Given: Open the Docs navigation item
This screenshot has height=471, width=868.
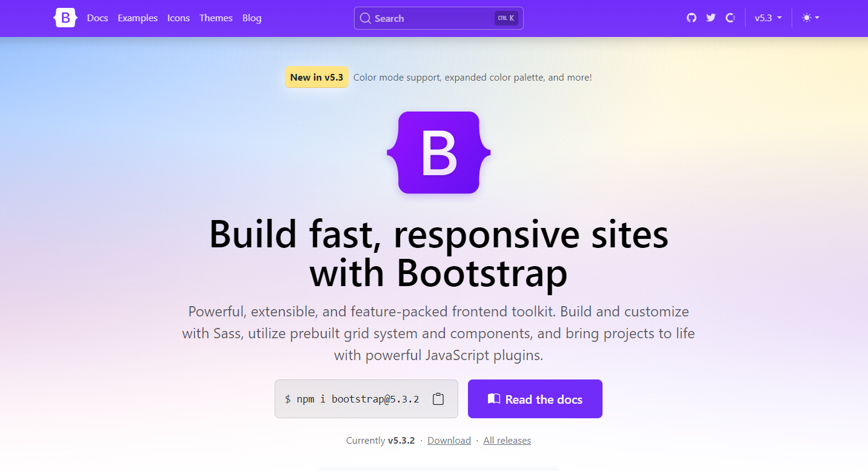Looking at the screenshot, I should coord(98,18).
